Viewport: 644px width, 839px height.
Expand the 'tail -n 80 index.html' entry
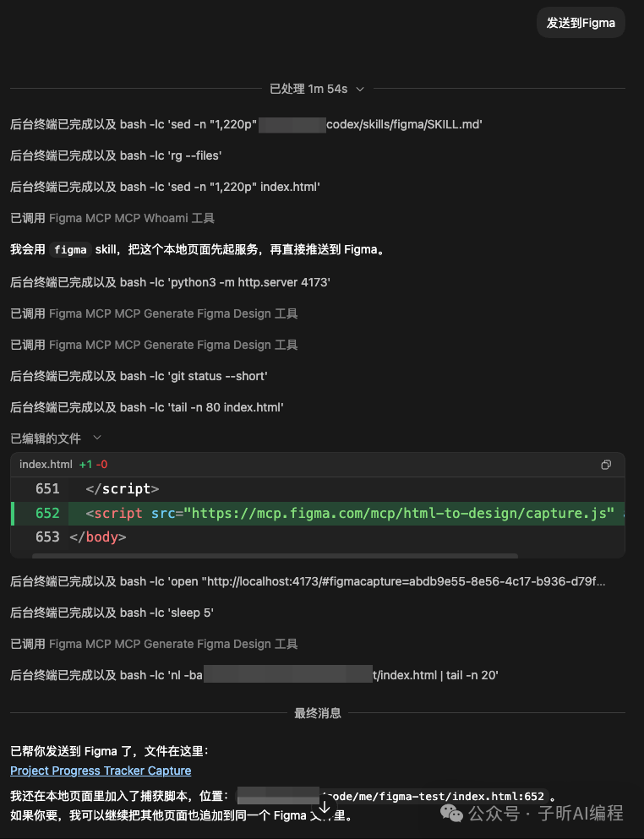[x=146, y=407]
